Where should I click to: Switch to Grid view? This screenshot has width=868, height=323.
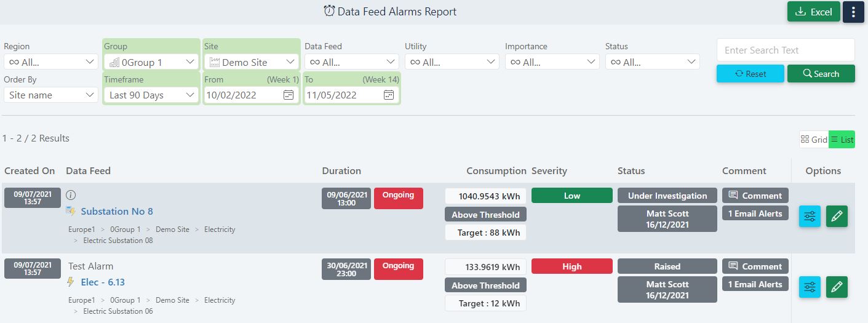(x=814, y=140)
